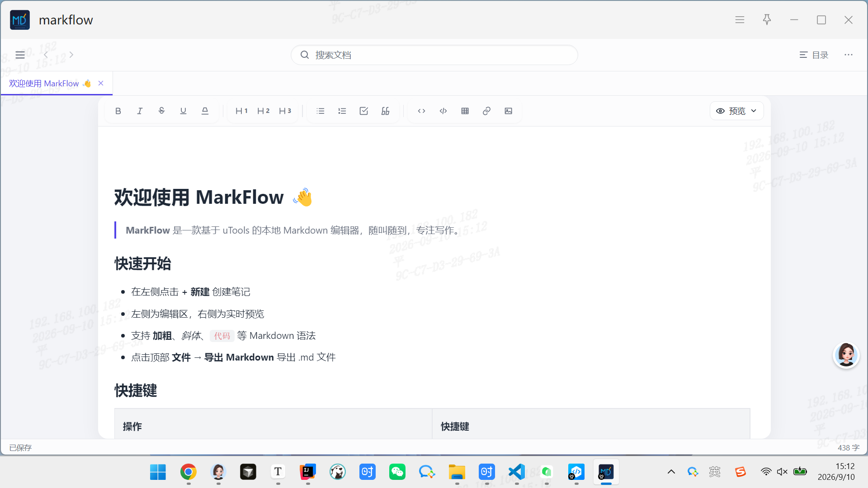Open the sidebar hamburger menu

(20, 55)
